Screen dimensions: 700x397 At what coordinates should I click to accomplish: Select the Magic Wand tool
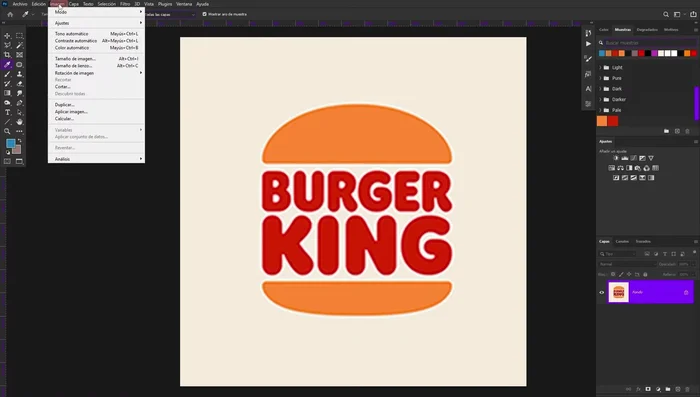pos(19,45)
